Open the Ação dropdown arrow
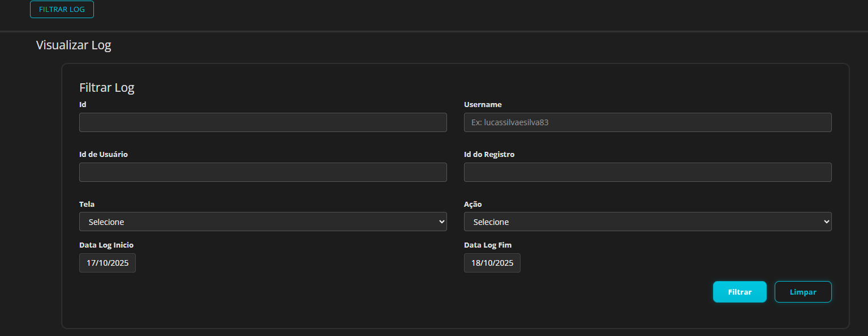 827,222
